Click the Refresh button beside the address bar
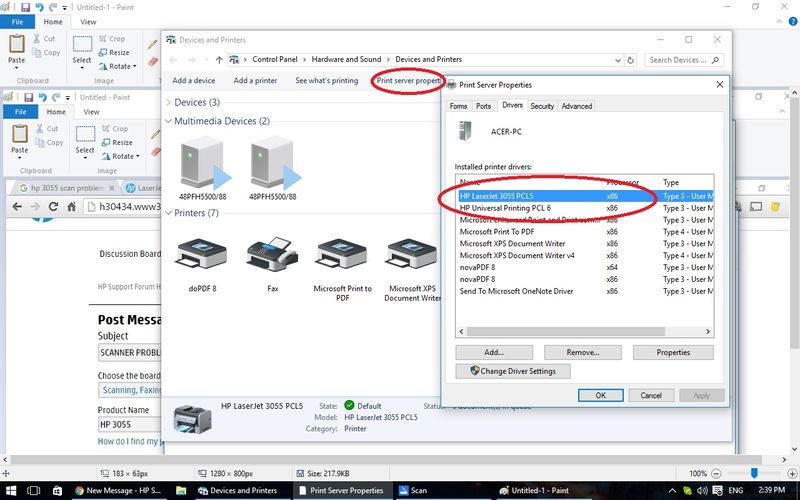The width and height of the screenshot is (800, 500). [x=631, y=60]
